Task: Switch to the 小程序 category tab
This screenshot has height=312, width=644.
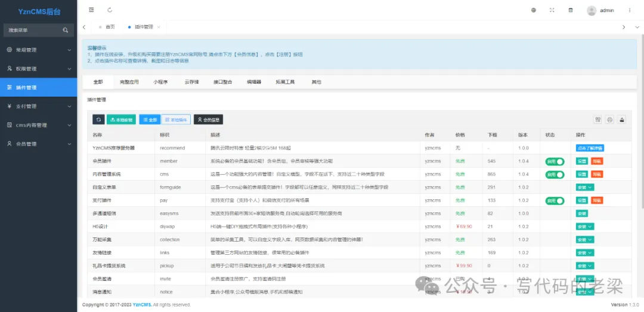Action: coord(160,82)
